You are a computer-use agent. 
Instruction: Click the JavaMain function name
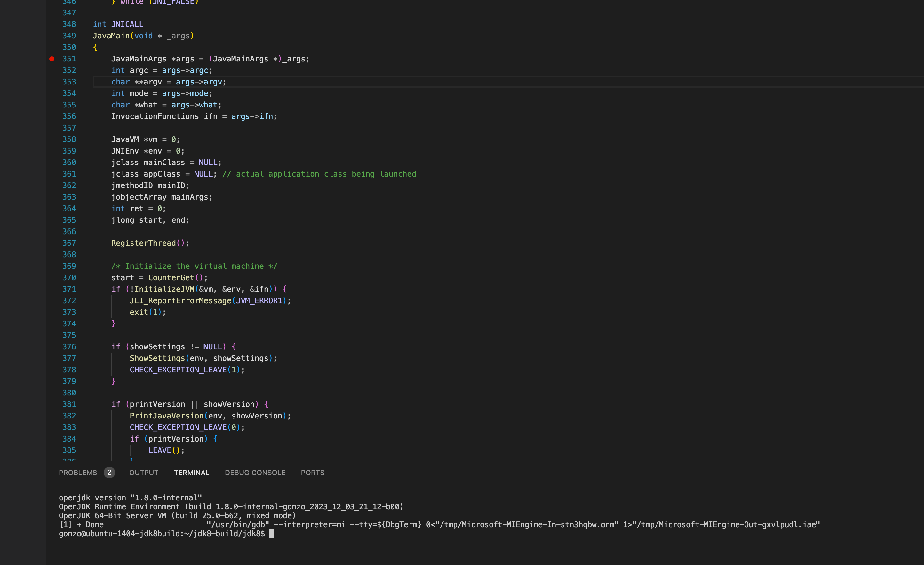tap(111, 36)
